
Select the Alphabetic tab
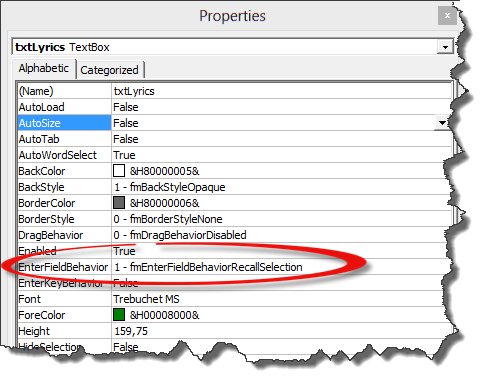click(x=44, y=68)
